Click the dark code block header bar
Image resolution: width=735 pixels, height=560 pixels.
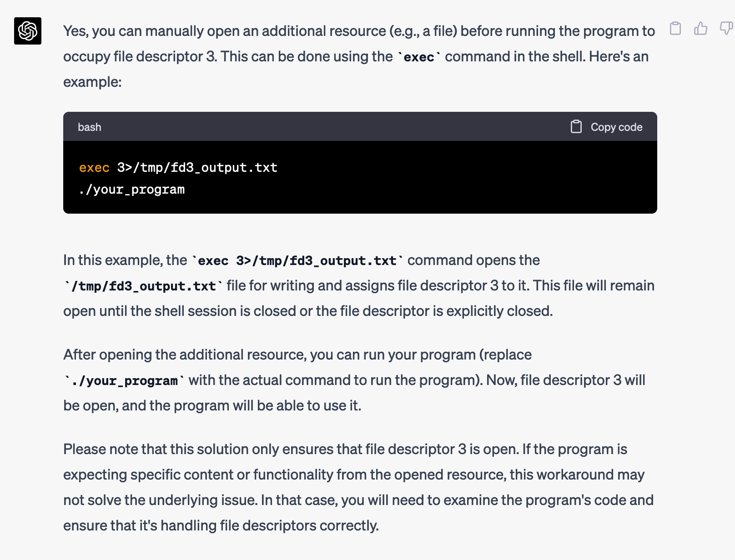tap(318, 127)
